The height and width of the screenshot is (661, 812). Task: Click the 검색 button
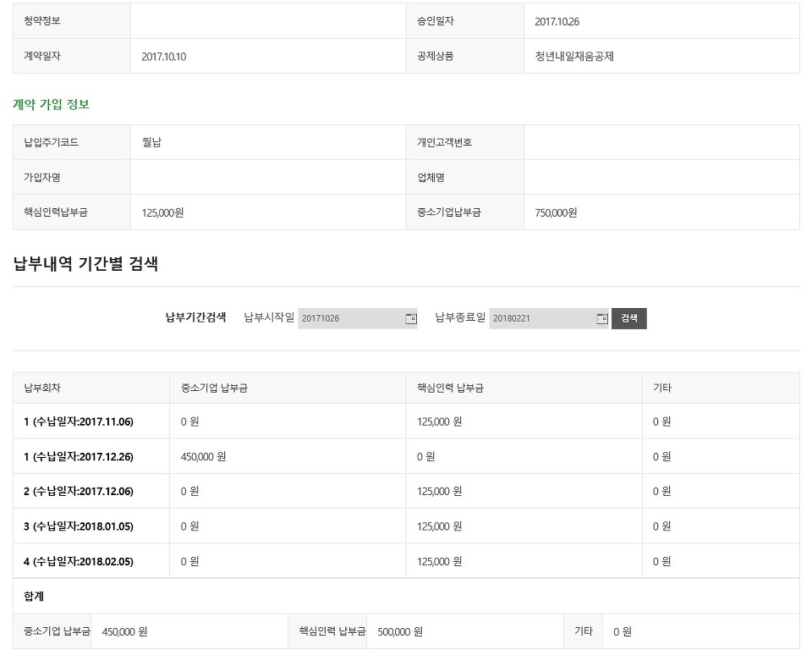pos(629,318)
